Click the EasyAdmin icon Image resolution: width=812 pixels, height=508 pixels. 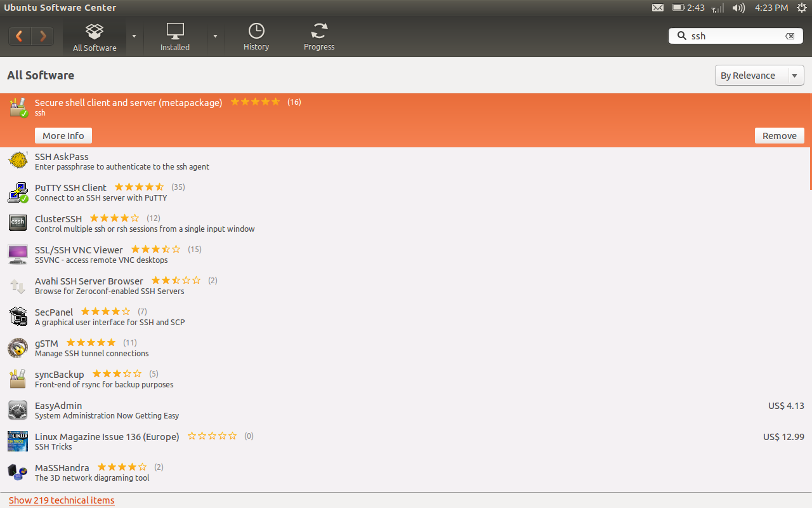point(18,410)
